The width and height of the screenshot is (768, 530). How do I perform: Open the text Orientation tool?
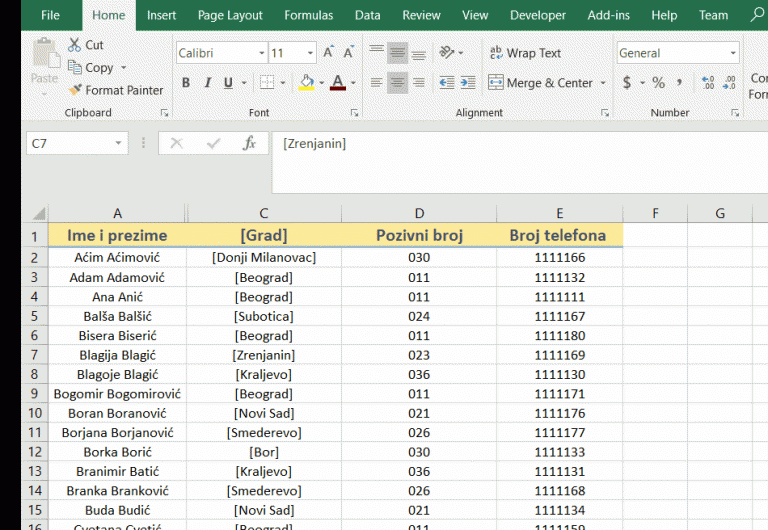[x=447, y=52]
